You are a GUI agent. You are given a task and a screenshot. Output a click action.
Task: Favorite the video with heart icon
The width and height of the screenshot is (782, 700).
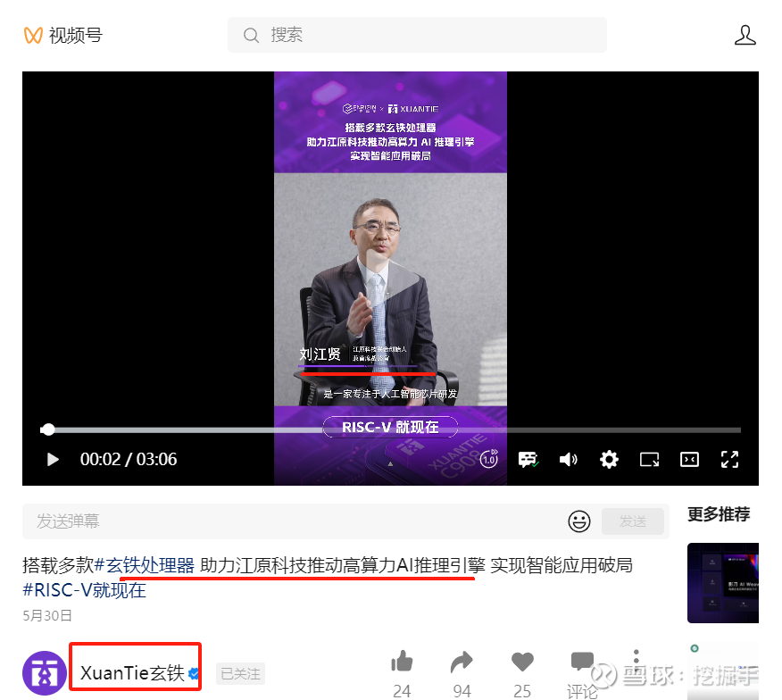pyautogui.click(x=522, y=662)
